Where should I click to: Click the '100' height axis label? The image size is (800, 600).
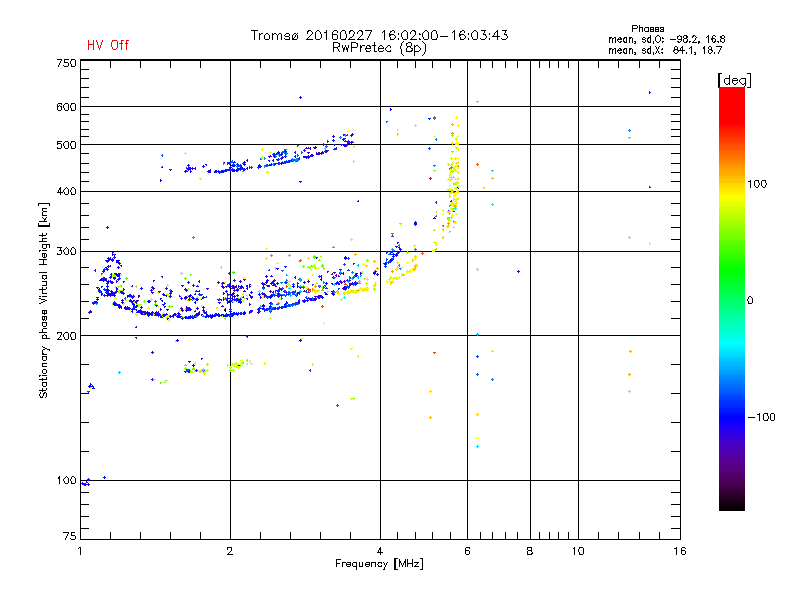[66, 481]
